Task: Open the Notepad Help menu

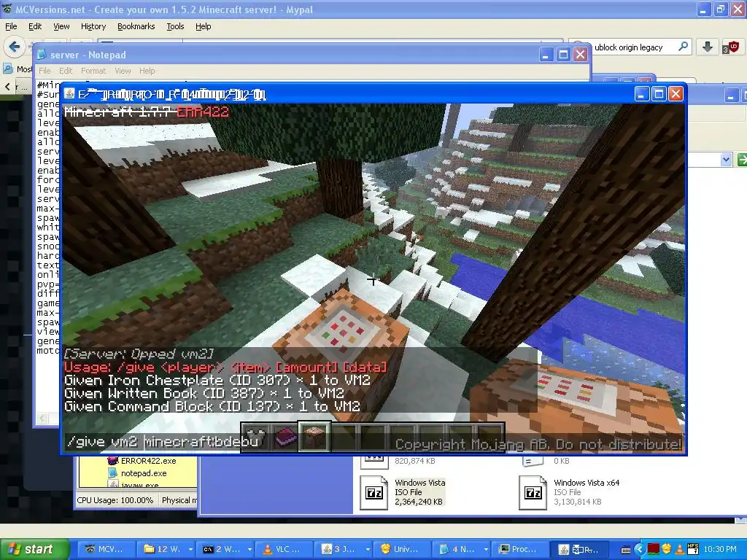Action: 147,71
